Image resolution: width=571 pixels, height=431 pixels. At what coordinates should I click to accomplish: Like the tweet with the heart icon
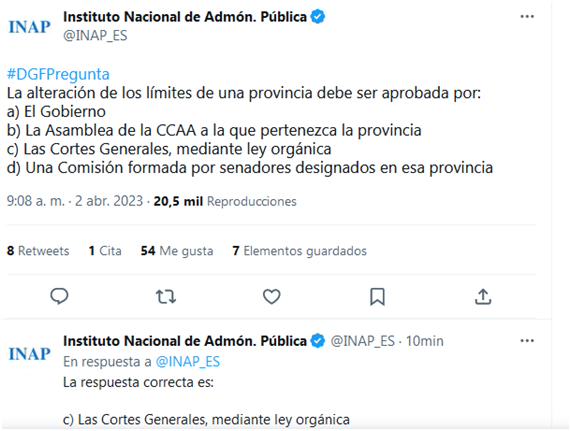[x=272, y=296]
